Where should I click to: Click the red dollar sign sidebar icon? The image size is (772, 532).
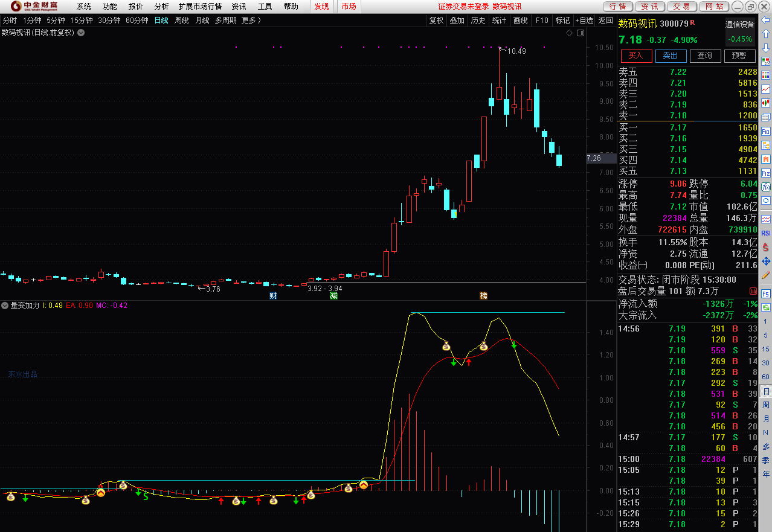click(x=765, y=247)
